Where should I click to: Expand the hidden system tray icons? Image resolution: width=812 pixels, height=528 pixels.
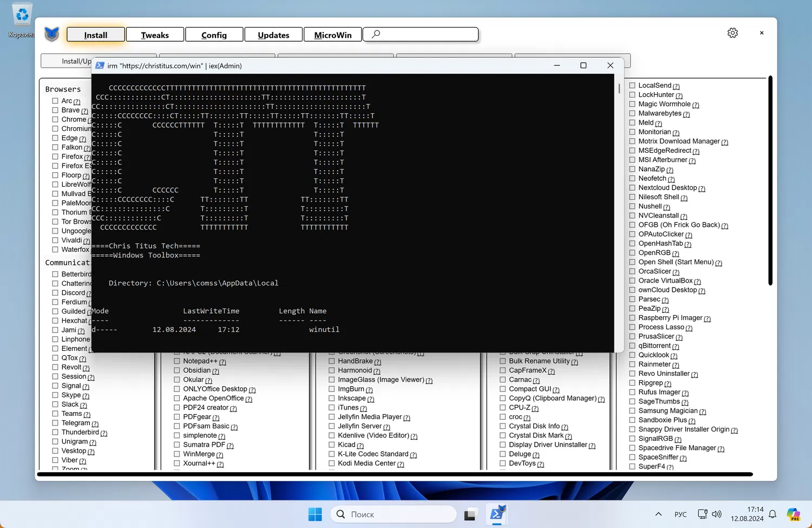pos(658,514)
